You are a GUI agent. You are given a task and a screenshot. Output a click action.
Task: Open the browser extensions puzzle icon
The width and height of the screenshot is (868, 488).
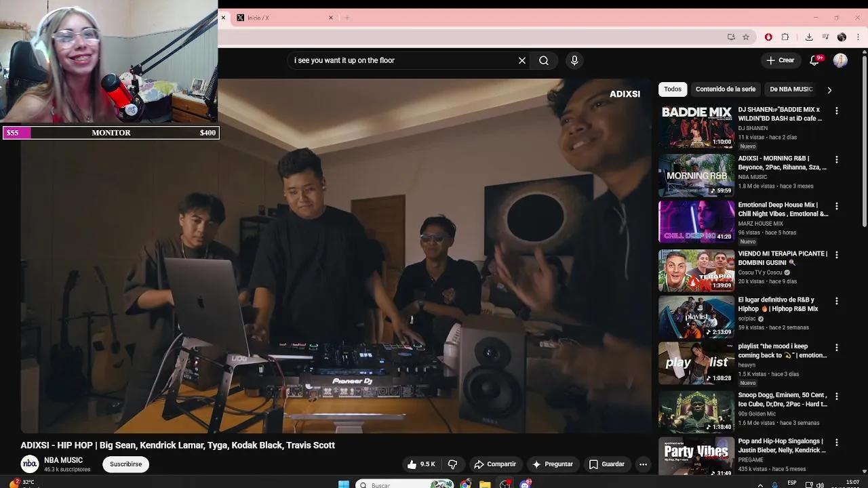pos(785,37)
